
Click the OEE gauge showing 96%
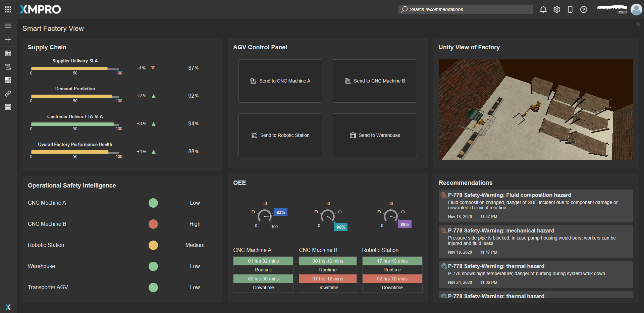[328, 215]
